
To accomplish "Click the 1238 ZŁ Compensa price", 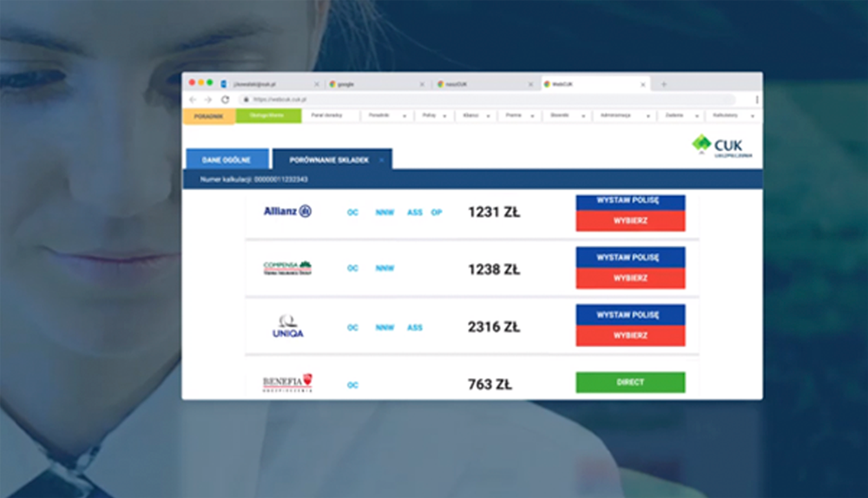I will tap(494, 270).
